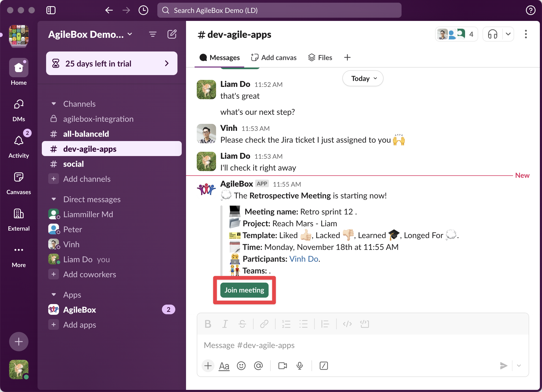Open the huddle headphones icon
542x392 pixels.
point(492,34)
